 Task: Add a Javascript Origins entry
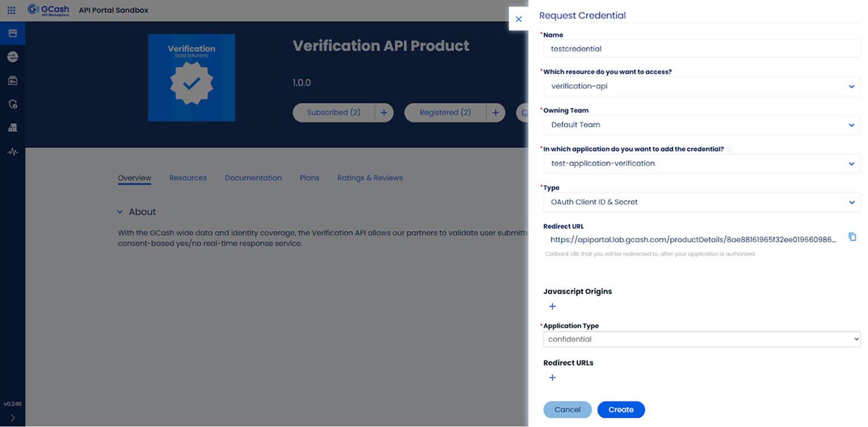click(x=552, y=306)
